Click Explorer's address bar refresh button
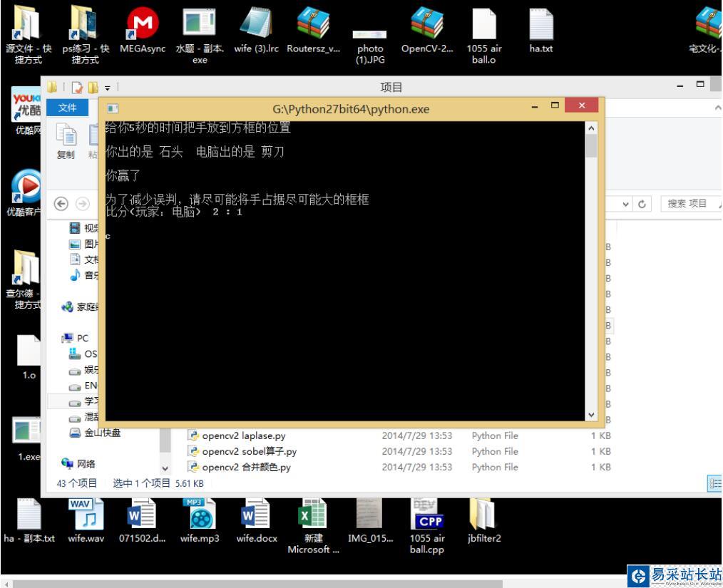723x588 pixels. [642, 204]
